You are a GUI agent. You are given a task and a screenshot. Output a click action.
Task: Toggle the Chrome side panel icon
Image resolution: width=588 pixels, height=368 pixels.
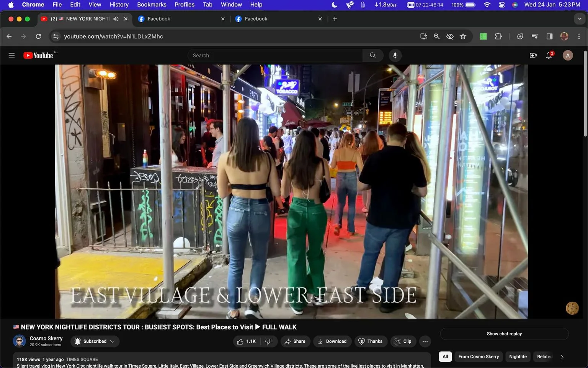click(549, 36)
